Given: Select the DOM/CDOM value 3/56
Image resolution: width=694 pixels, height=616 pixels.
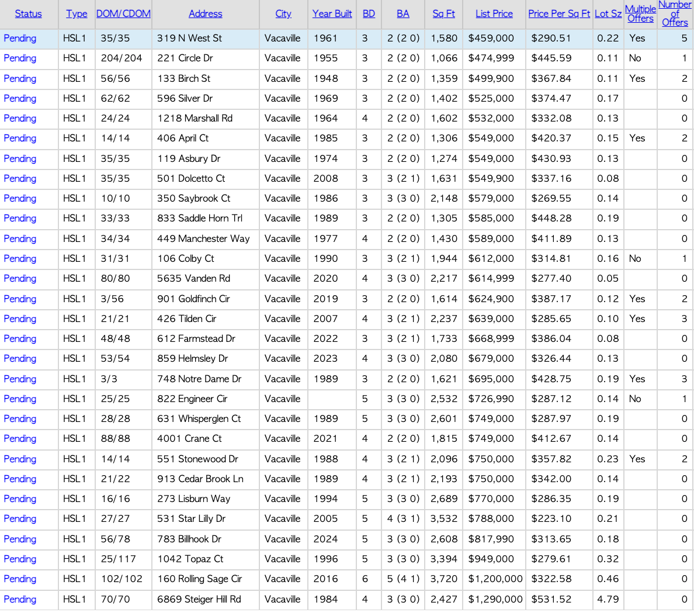Looking at the screenshot, I should point(112,299).
